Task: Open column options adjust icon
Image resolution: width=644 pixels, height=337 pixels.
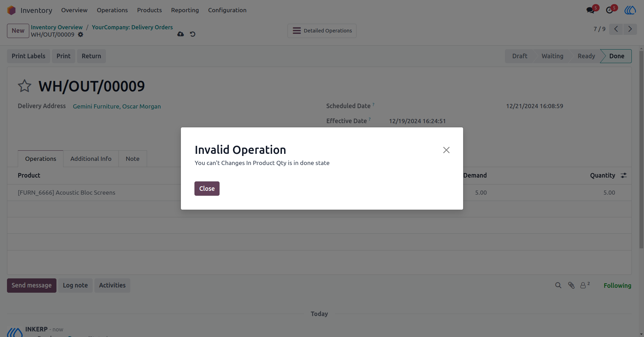Action: coord(624,175)
